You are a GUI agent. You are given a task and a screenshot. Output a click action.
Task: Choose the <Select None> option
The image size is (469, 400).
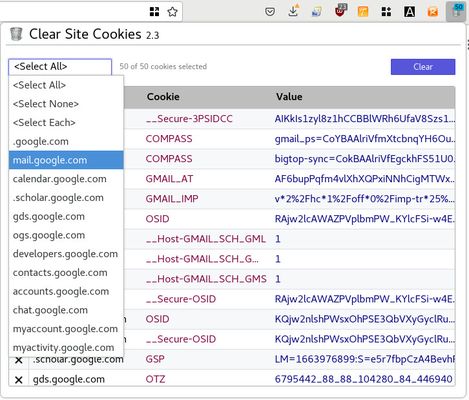[x=66, y=104]
